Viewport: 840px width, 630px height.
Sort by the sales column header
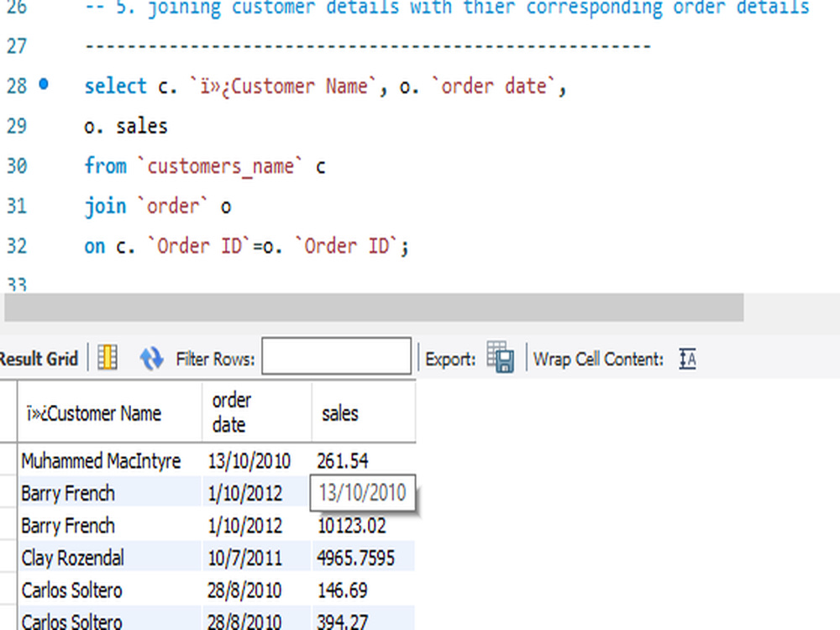coord(363,413)
